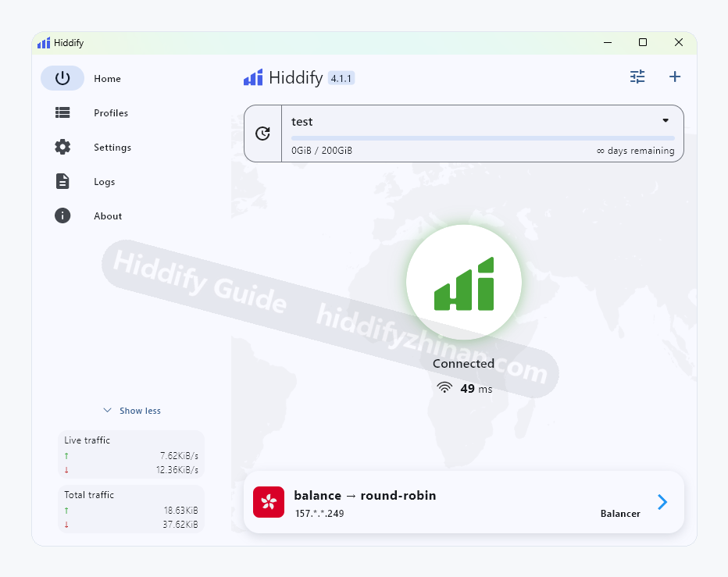Viewport: 728px width, 577px height.
Task: Click the balance → round-robin proxy name
Action: click(x=365, y=495)
